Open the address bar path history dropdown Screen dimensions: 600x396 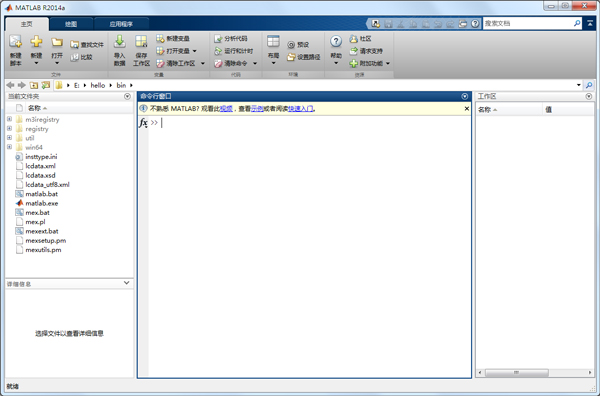(x=579, y=85)
